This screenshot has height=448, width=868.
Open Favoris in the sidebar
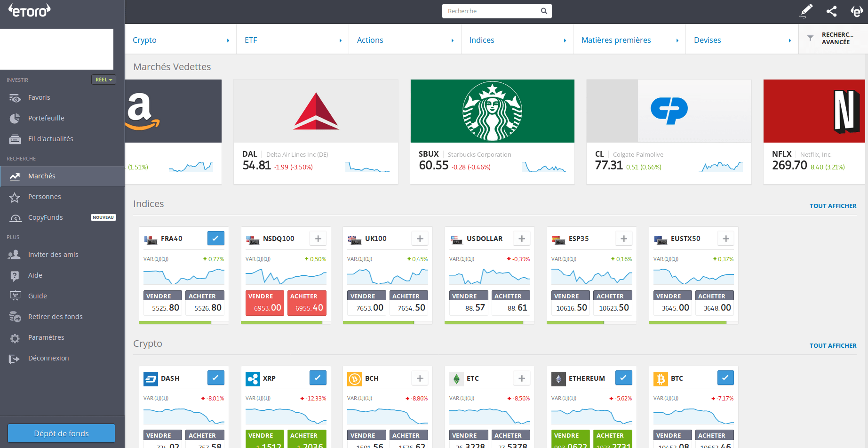[x=62, y=97]
